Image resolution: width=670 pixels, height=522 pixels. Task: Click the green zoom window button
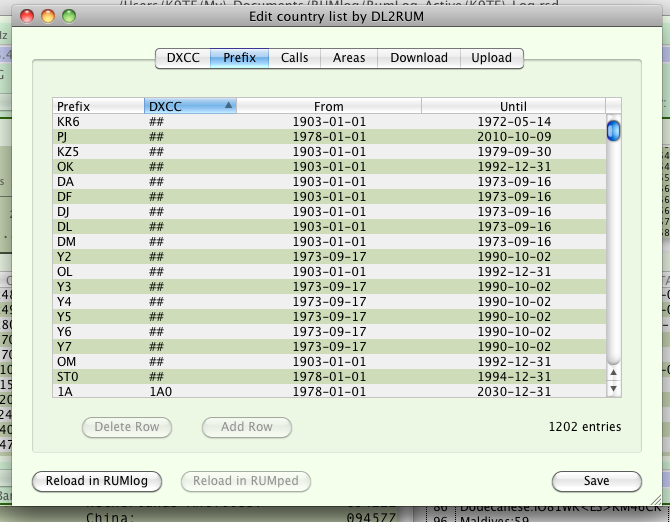click(68, 17)
